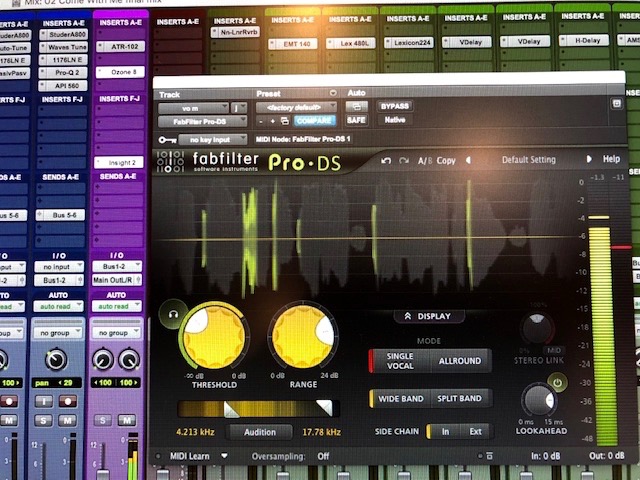Open 'auto read' dropdown on purple track

(x=117, y=306)
